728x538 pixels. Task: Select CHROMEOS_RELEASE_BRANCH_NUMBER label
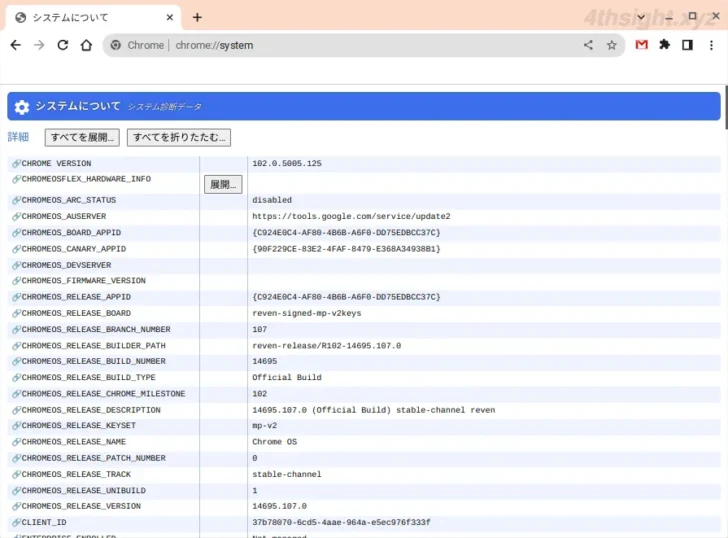point(96,329)
